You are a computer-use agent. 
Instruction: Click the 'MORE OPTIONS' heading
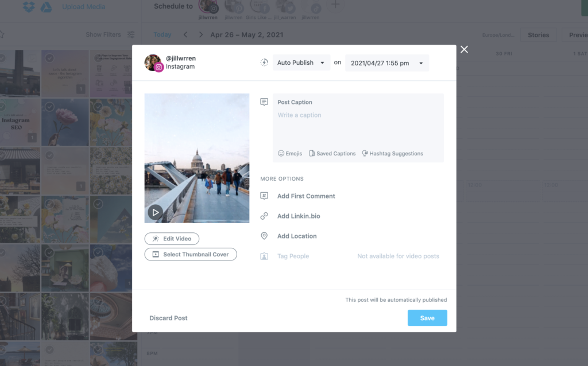pos(282,178)
